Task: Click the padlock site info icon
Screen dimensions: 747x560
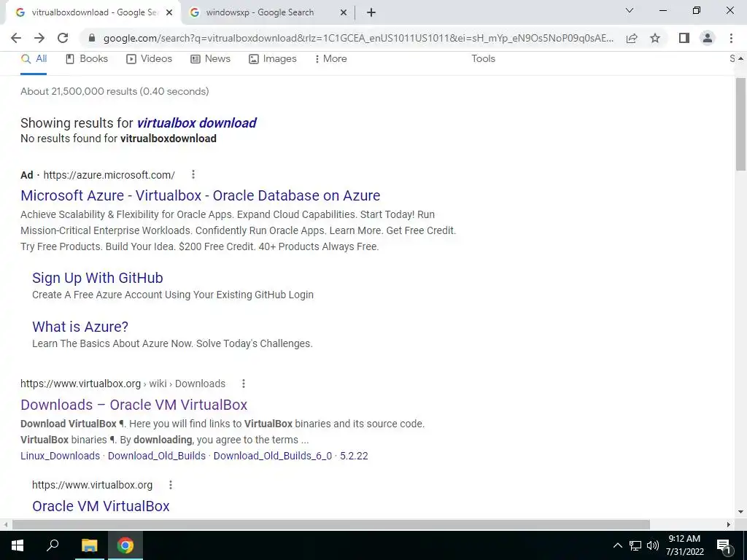Action: tap(92, 38)
